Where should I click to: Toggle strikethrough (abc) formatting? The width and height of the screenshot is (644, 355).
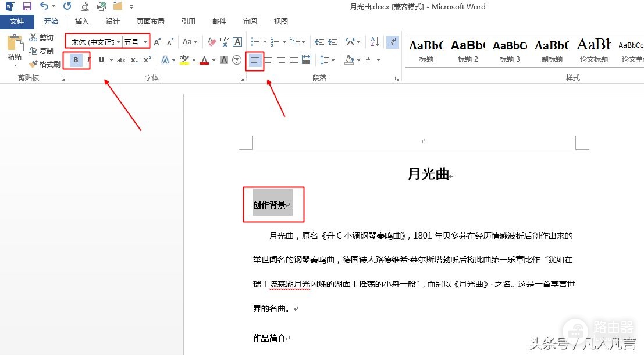122,60
